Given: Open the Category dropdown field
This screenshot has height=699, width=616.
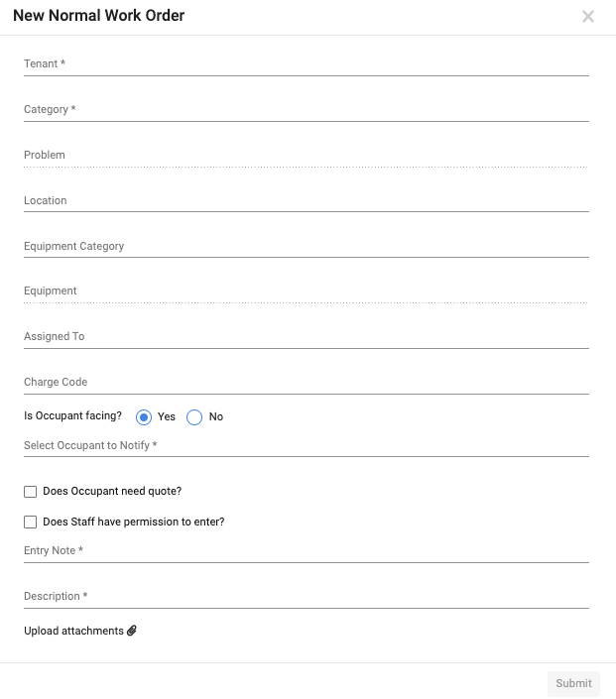Looking at the screenshot, I should pyautogui.click(x=307, y=110).
